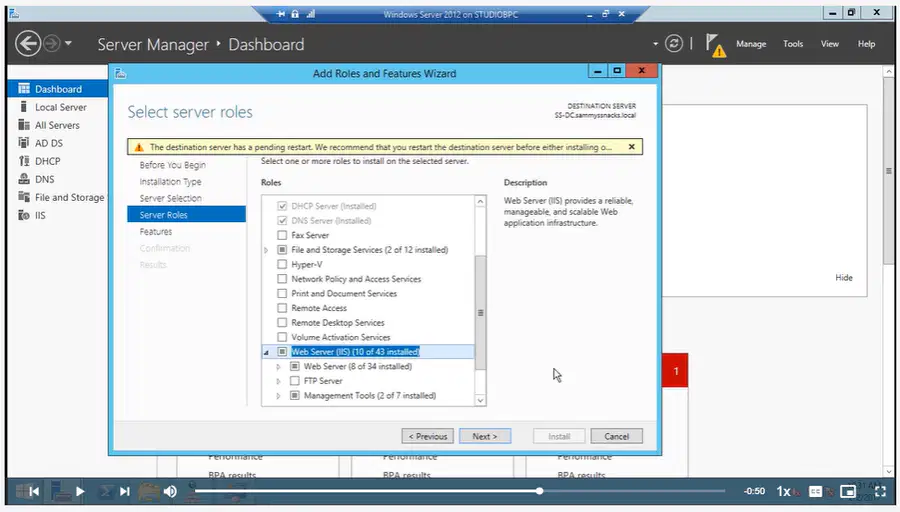Screen dimensions: 900x512
Task: Check Remote Desktop Services role
Action: [282, 323]
